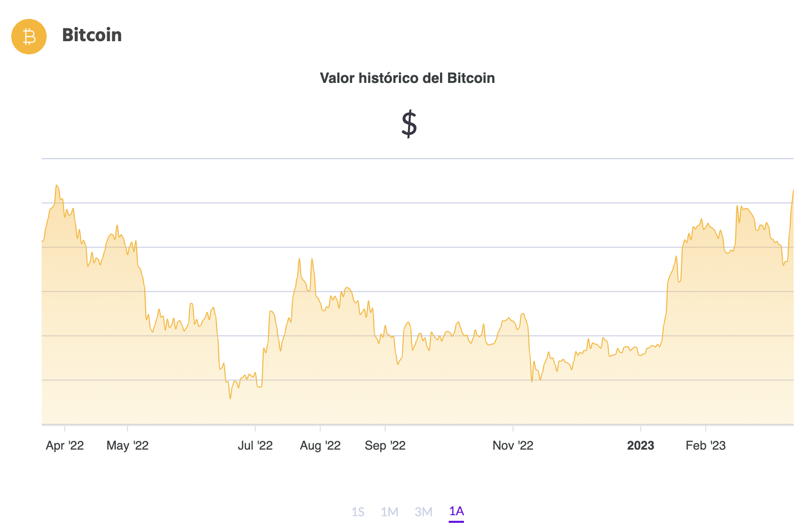Select the 1M time range tab
The width and height of the screenshot is (812, 532).
(x=389, y=512)
